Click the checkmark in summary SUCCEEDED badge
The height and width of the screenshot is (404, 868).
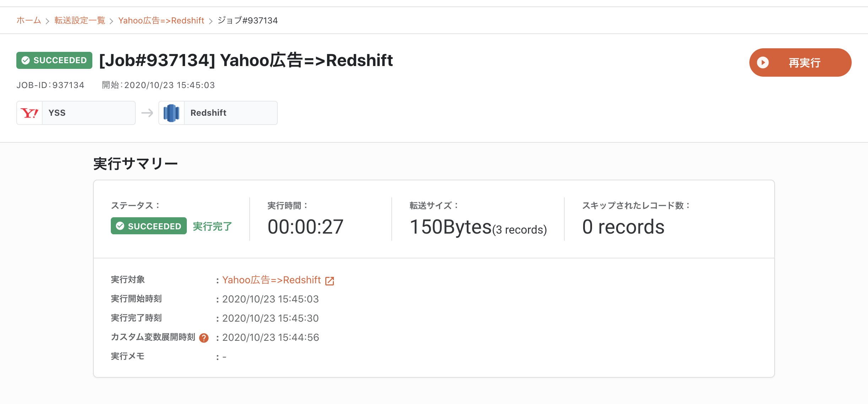120,226
